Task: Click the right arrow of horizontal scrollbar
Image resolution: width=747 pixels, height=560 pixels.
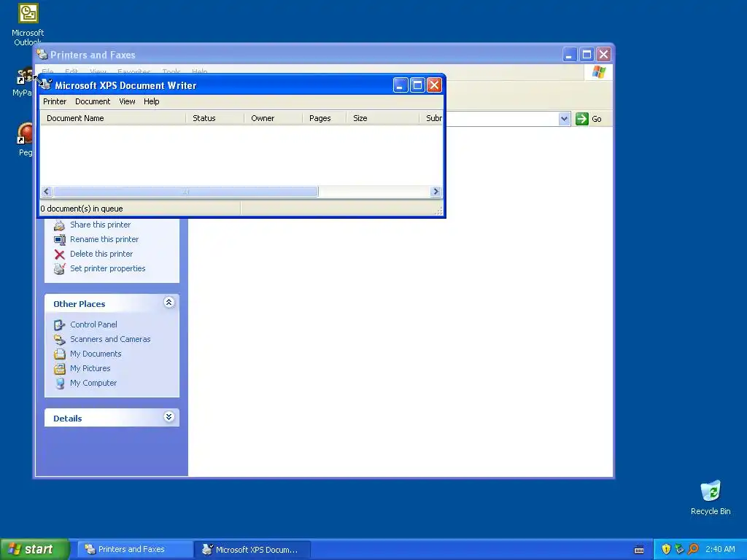Action: (x=436, y=192)
